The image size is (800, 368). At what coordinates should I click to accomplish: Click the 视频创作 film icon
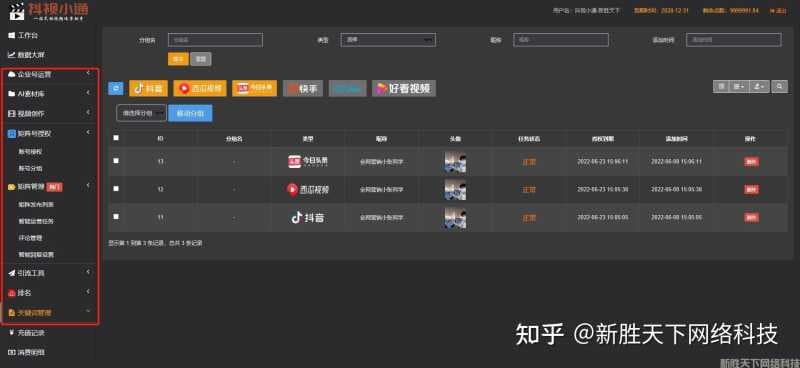[11, 113]
